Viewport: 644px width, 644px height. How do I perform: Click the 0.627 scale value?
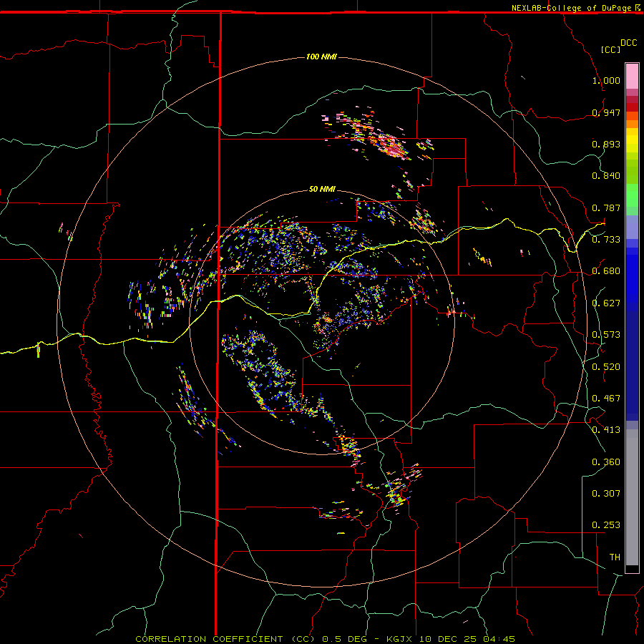coord(606,303)
